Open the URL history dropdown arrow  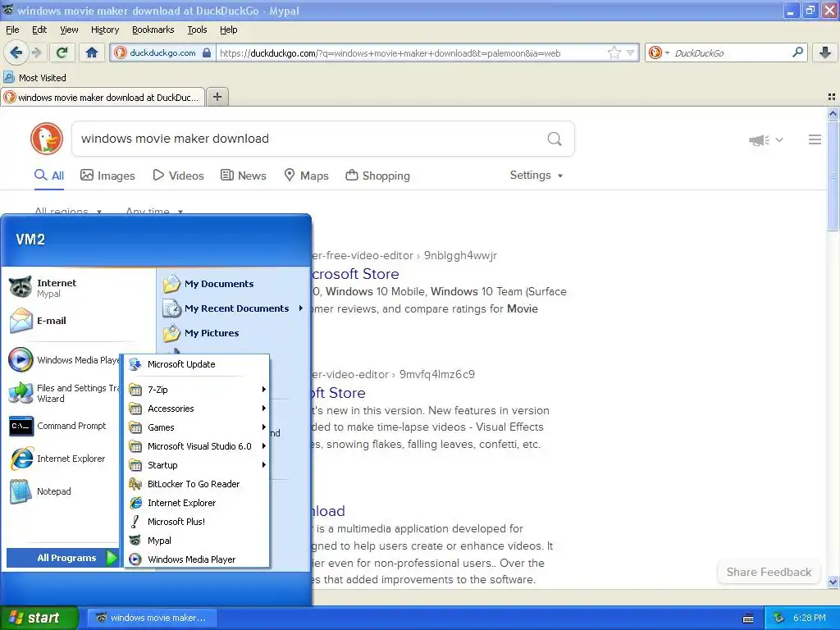pyautogui.click(x=631, y=52)
